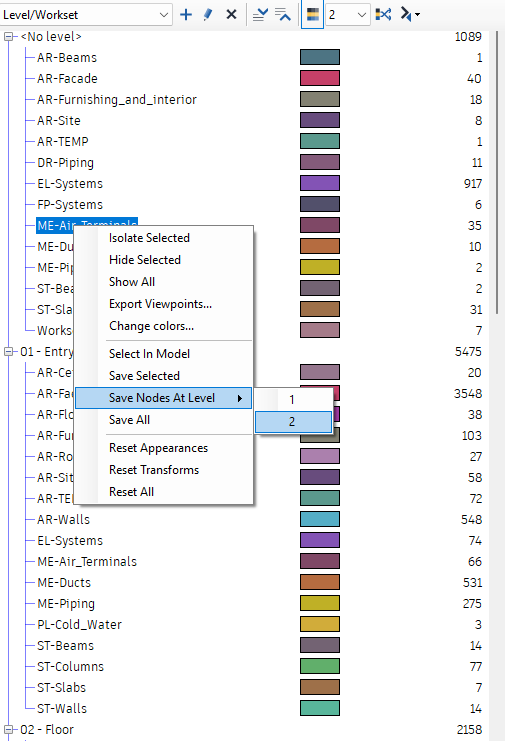Select ST-Slabs row with count 7

[62, 688]
